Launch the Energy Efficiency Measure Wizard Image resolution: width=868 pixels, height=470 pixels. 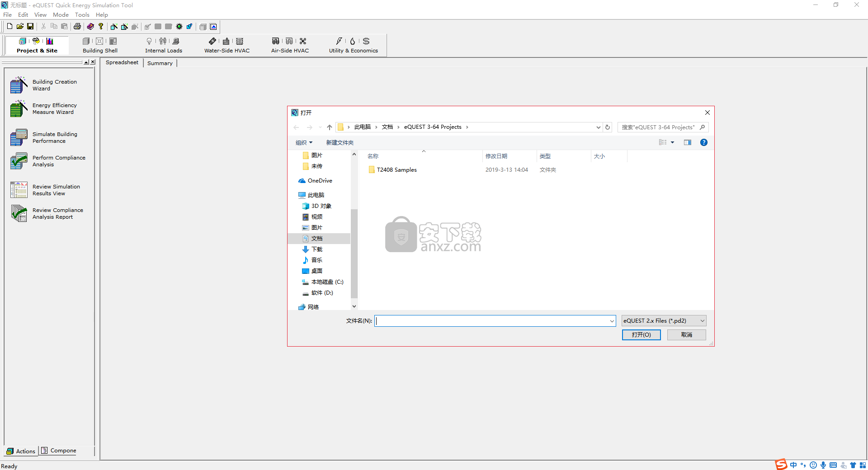coord(44,108)
